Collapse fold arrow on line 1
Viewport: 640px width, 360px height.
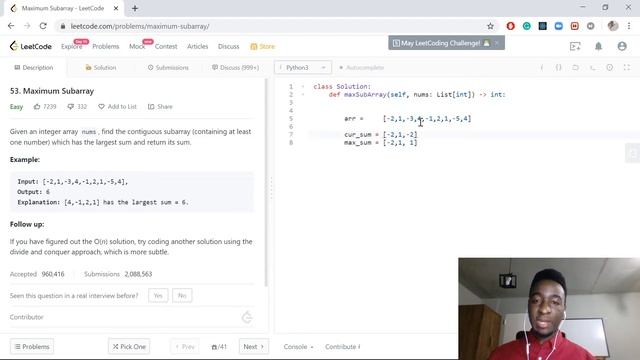pyautogui.click(x=303, y=87)
